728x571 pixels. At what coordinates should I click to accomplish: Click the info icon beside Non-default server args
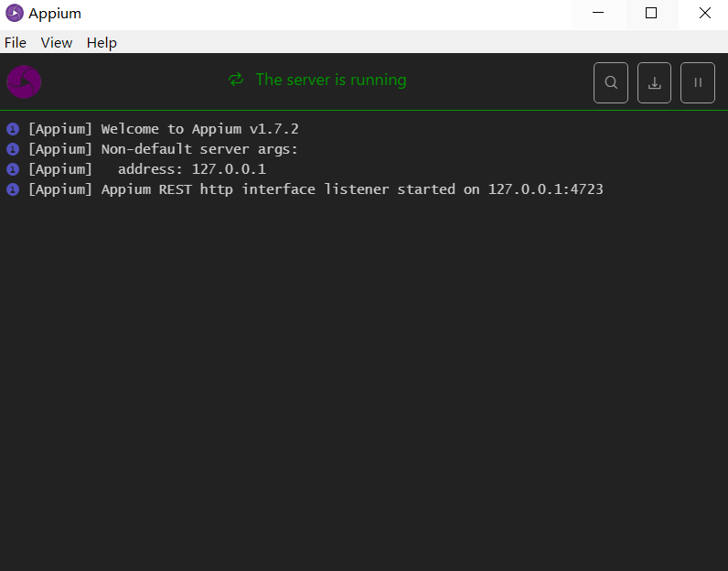pyautogui.click(x=13, y=149)
